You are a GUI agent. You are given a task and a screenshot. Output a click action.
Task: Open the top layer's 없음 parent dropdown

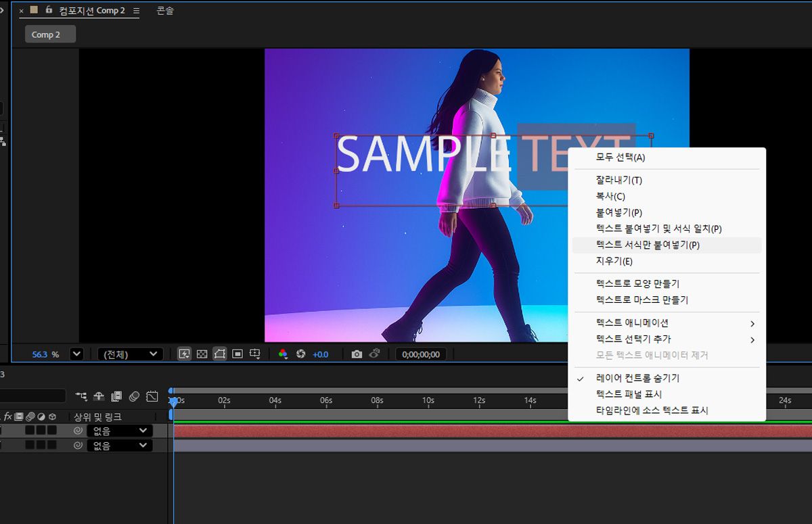pyautogui.click(x=120, y=431)
